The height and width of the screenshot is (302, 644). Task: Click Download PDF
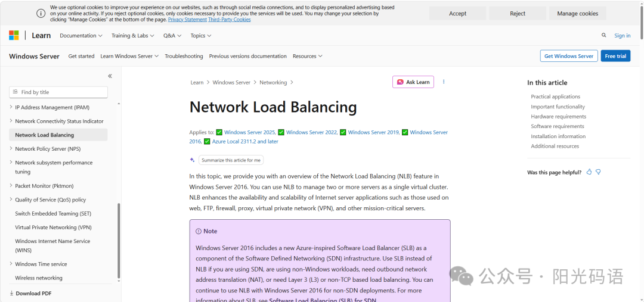click(x=33, y=294)
